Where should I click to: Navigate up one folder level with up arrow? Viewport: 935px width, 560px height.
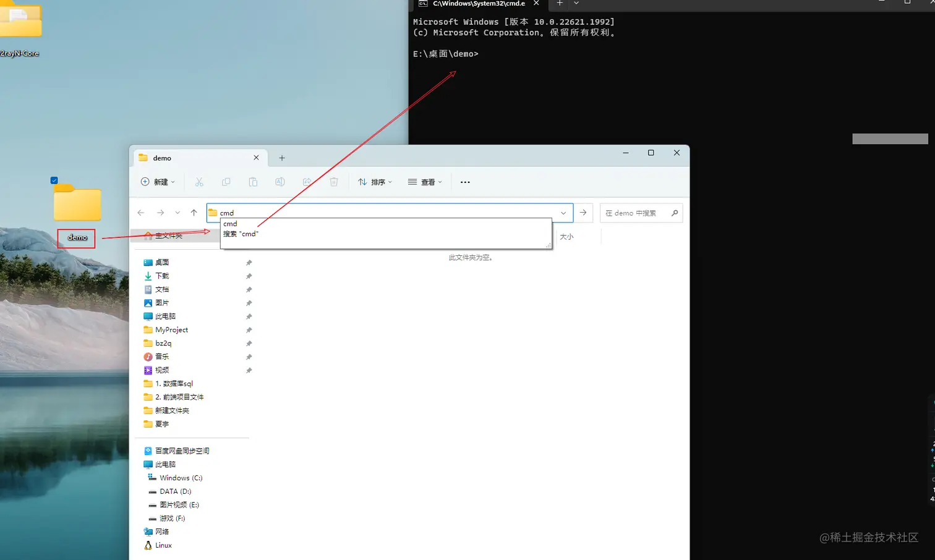tap(194, 213)
